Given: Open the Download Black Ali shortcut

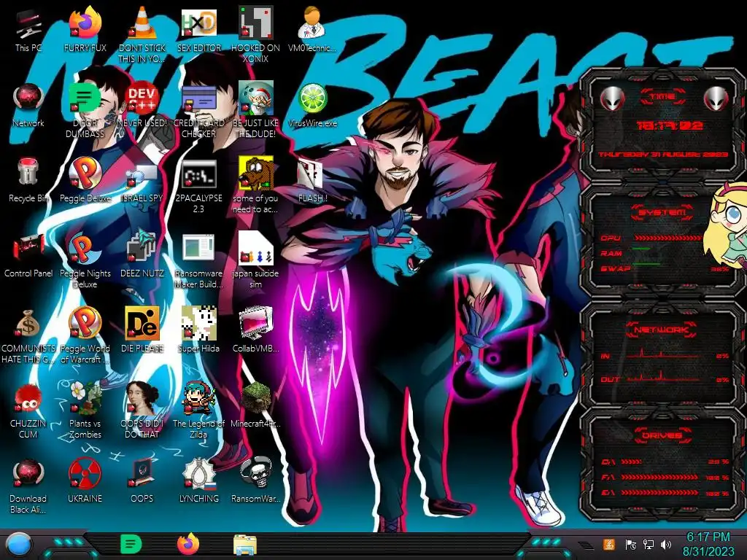Looking at the screenshot, I should coord(28,473).
